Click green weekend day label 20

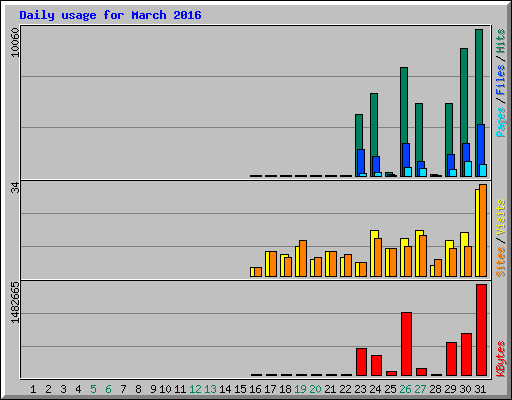(315, 389)
